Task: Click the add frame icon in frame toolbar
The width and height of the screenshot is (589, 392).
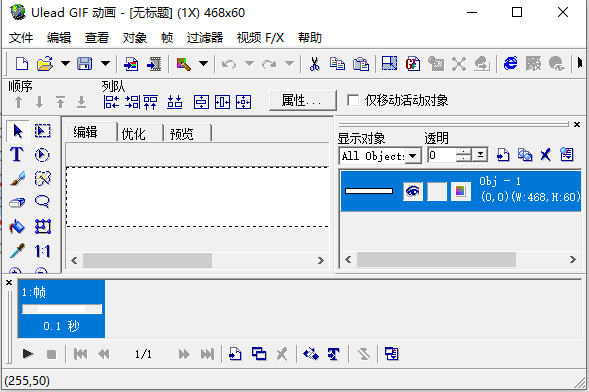Action: (x=235, y=354)
